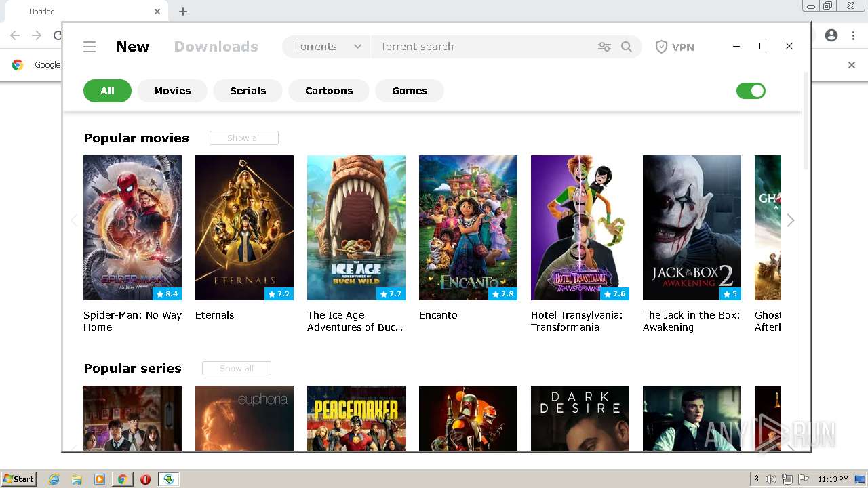
Task: Click the app's vertical scrollbar
Action: (x=806, y=122)
